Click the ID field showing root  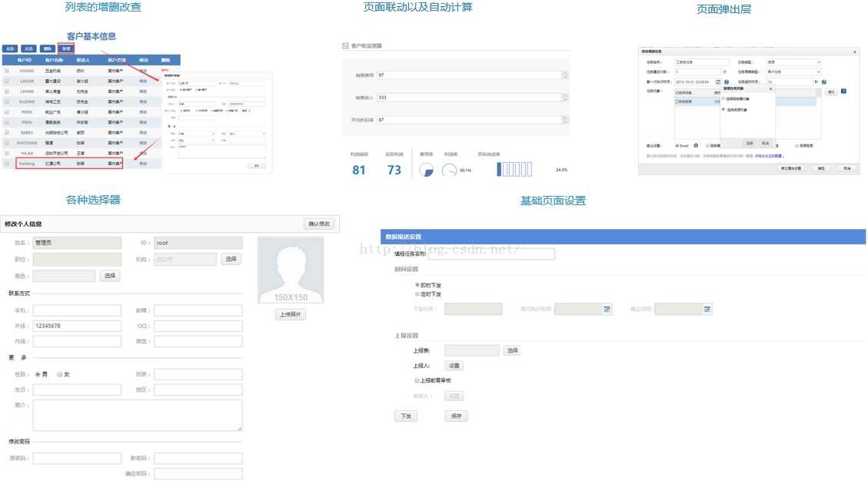[x=198, y=243]
